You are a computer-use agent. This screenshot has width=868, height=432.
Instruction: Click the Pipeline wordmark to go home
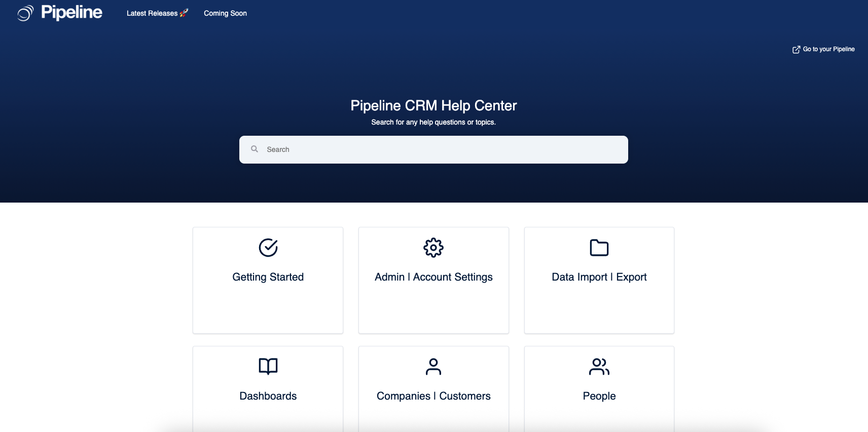[x=71, y=12]
